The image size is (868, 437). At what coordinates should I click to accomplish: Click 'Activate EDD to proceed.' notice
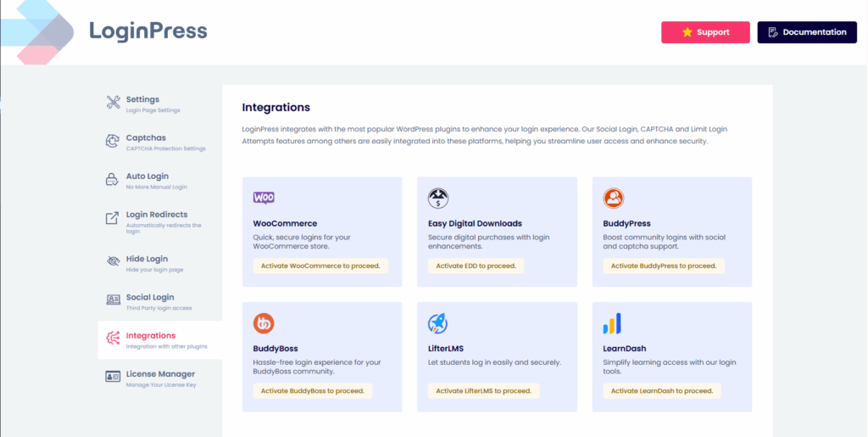click(476, 266)
